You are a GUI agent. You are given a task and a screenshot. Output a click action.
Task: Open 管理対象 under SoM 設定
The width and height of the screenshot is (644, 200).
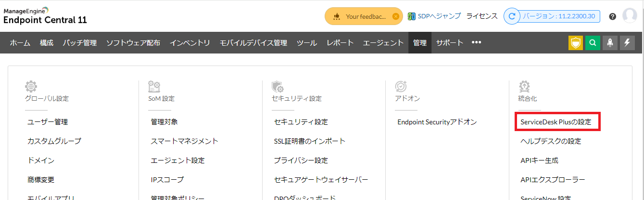coord(164,122)
